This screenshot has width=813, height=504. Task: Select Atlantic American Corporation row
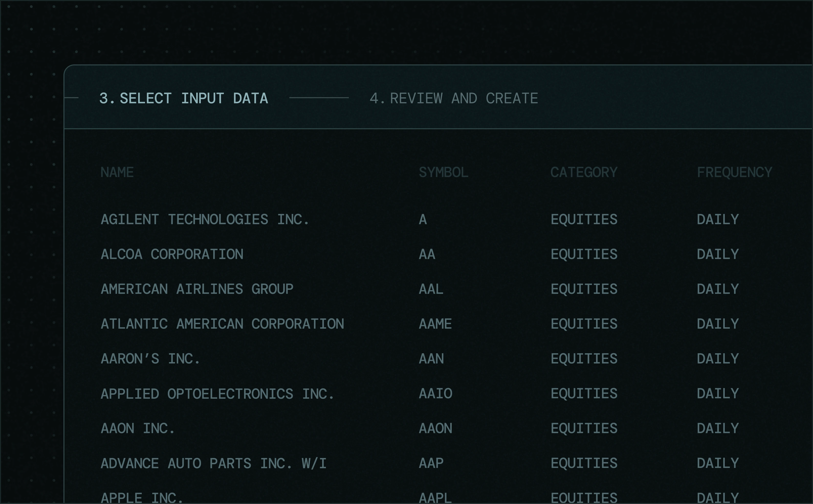point(222,324)
